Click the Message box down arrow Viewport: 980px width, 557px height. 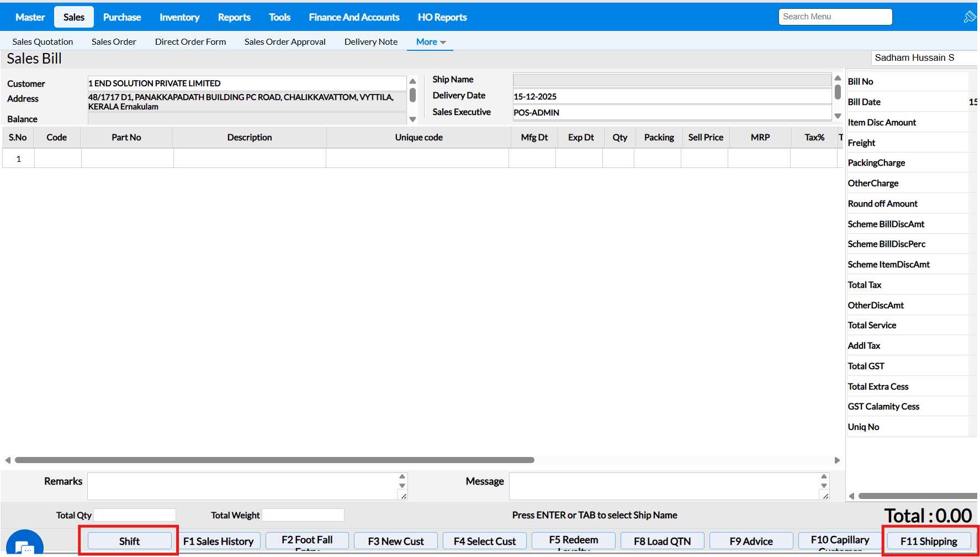(x=824, y=486)
